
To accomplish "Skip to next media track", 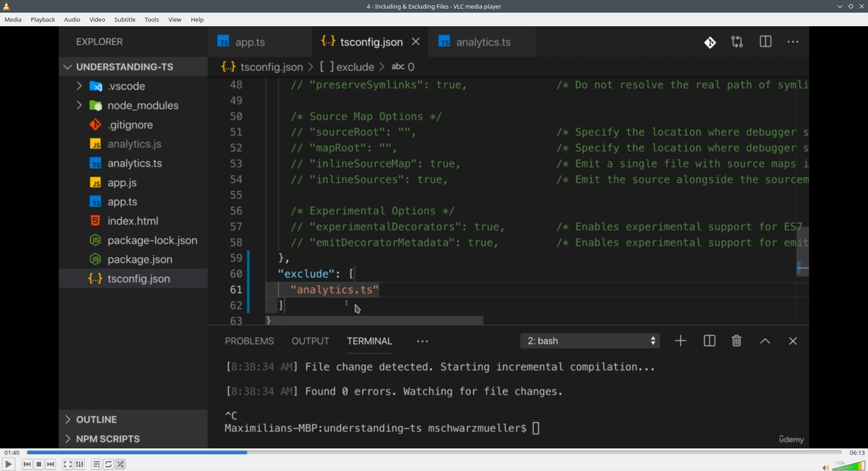I will pyautogui.click(x=51, y=464).
